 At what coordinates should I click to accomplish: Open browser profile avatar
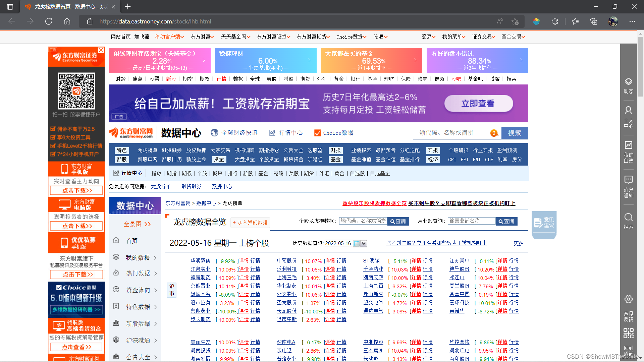pyautogui.click(x=613, y=21)
